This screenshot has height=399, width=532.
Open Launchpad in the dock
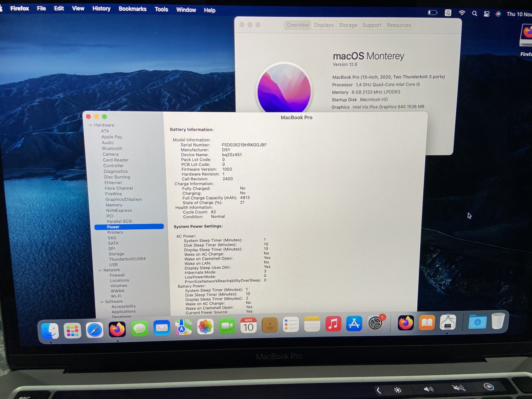point(72,330)
